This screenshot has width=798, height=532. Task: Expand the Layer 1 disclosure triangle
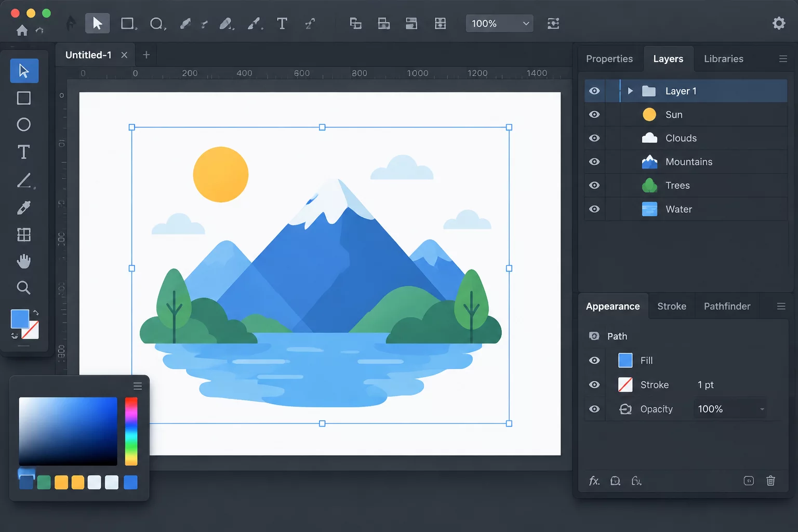click(x=630, y=91)
